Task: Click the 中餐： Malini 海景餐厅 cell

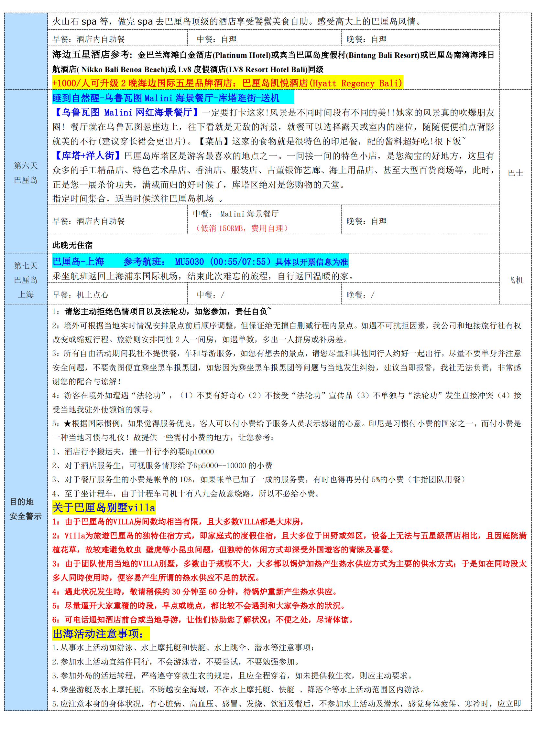Action: [x=236, y=214]
